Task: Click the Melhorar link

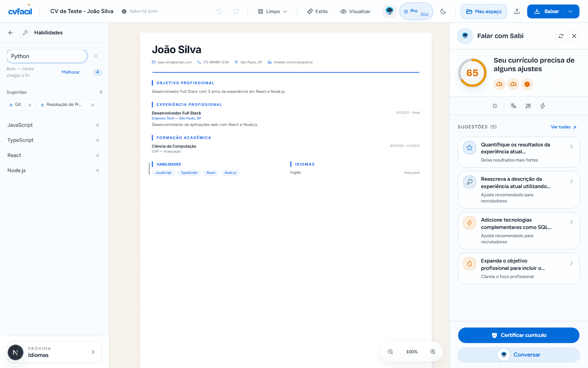Action: click(71, 72)
